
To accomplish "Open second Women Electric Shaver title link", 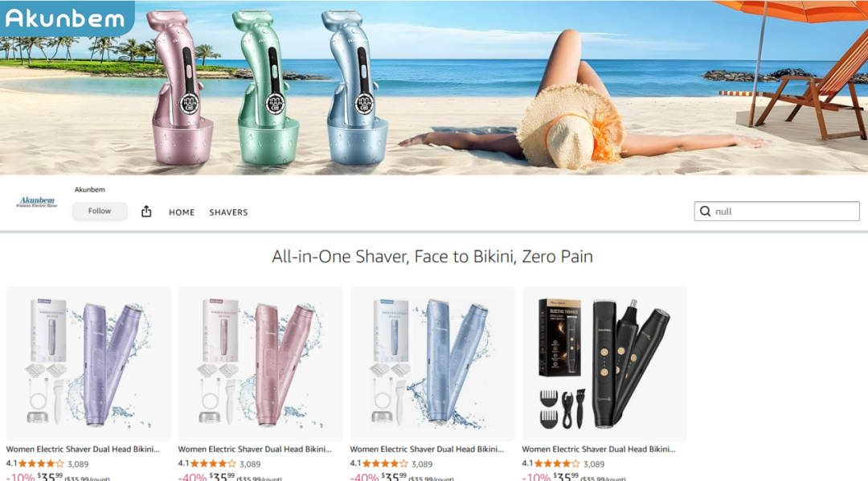I will [x=255, y=450].
